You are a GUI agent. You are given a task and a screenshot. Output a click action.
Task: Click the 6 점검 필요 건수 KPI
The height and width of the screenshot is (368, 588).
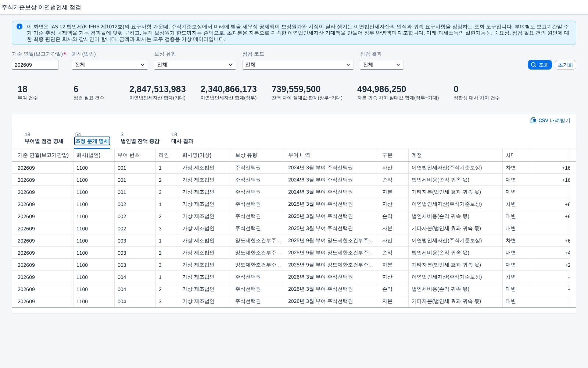(x=89, y=92)
